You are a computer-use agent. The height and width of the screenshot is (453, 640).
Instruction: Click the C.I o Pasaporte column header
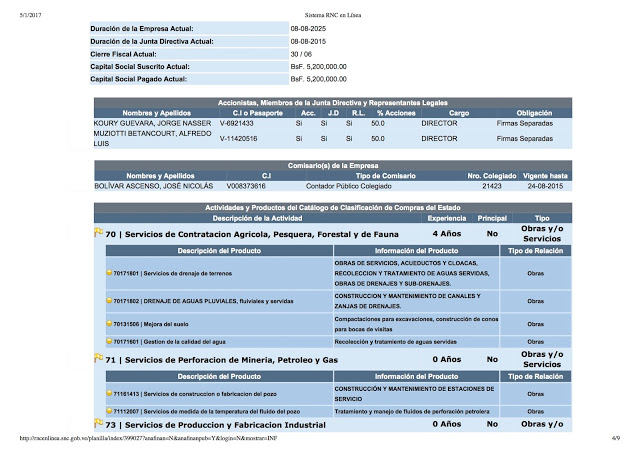pos(258,113)
